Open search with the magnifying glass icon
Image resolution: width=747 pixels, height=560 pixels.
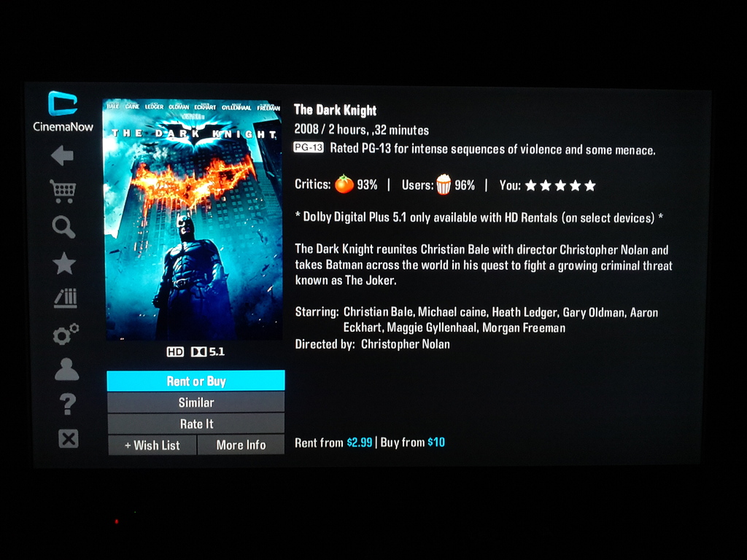point(63,227)
